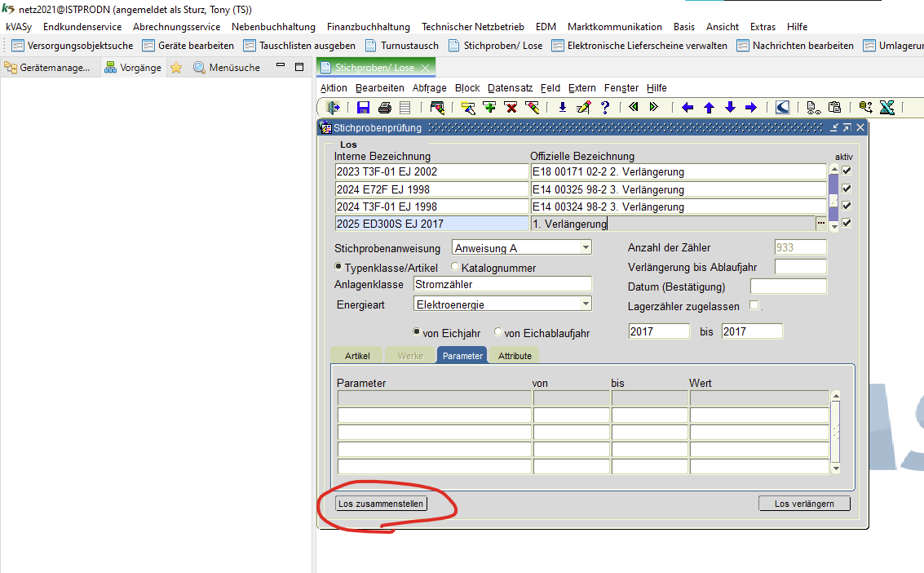Click the blue right arrow navigation icon
The image size is (924, 573).
click(751, 107)
